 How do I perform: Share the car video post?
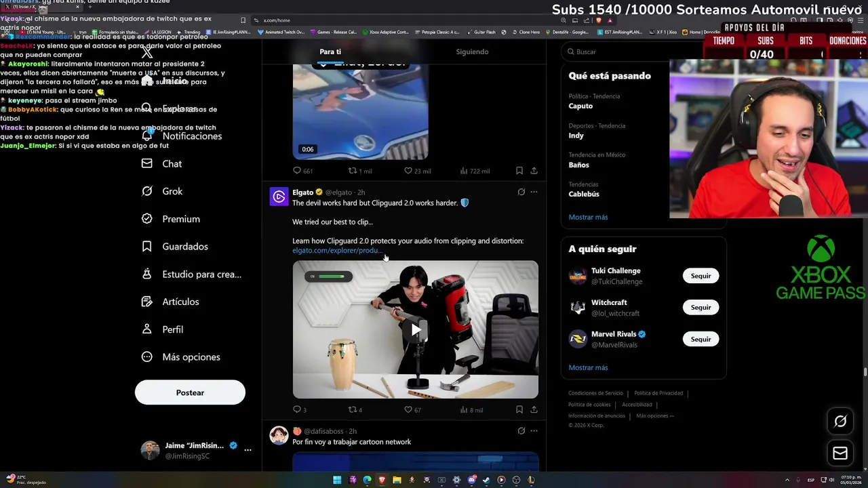534,171
